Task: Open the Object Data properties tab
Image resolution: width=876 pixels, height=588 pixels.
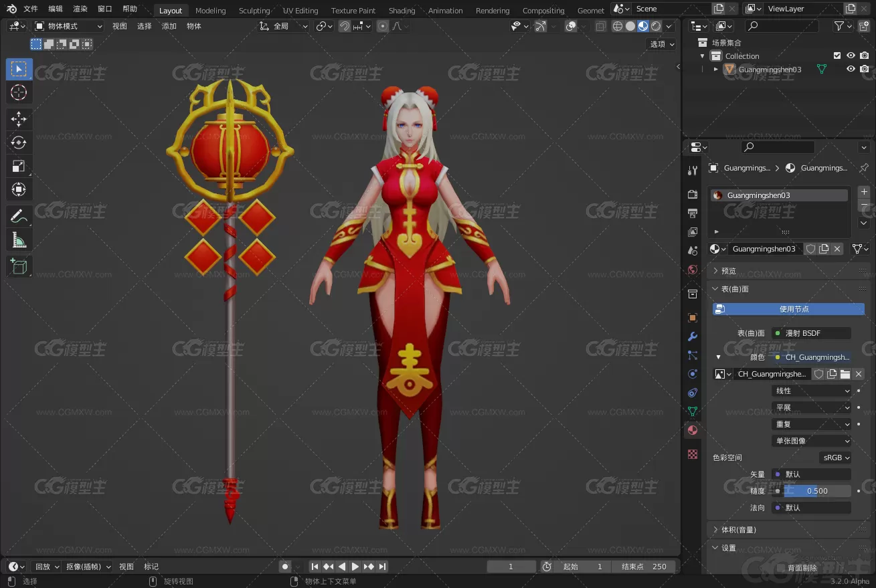Action: tap(693, 411)
